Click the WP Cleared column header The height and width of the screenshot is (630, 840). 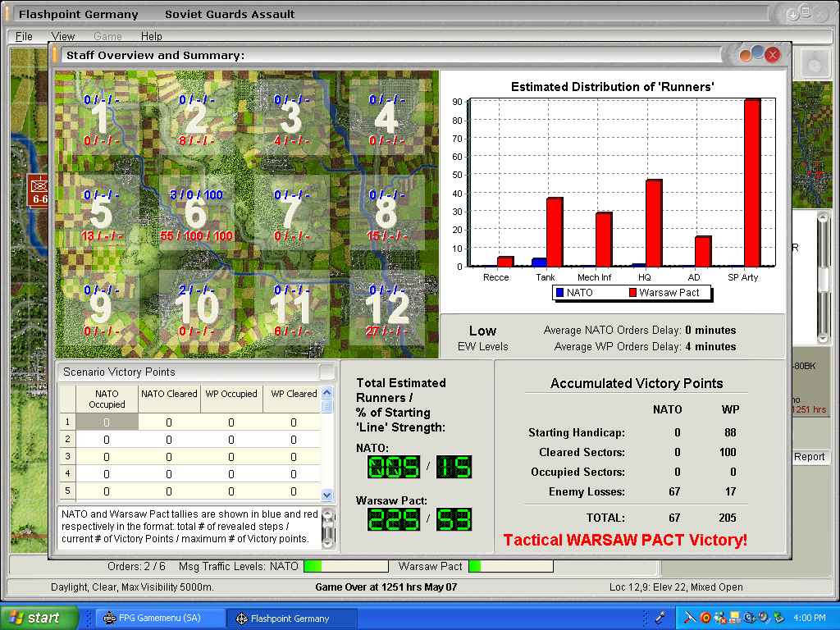pyautogui.click(x=294, y=399)
